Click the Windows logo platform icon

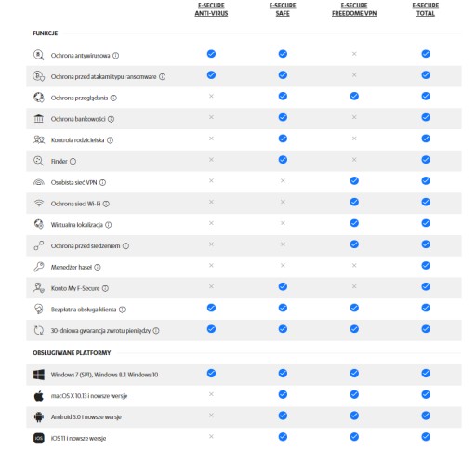click(39, 375)
